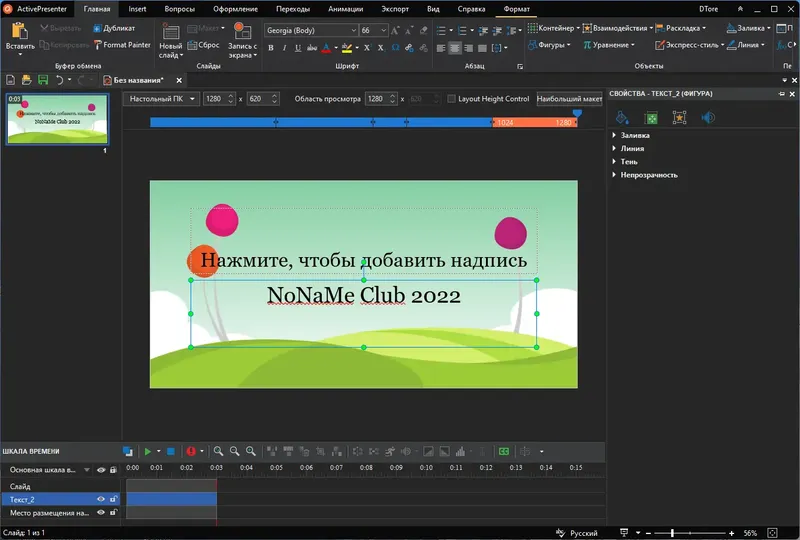Open the Анимации ribbon tab
Screen dimensions: 800x540
click(345, 8)
